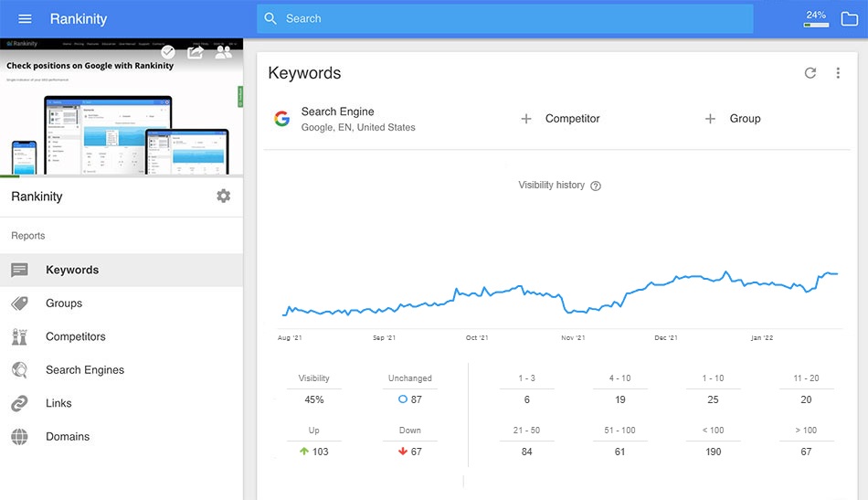This screenshot has height=500, width=868.
Task: Click the Keywords speech-bubble icon
Action: [x=19, y=271]
